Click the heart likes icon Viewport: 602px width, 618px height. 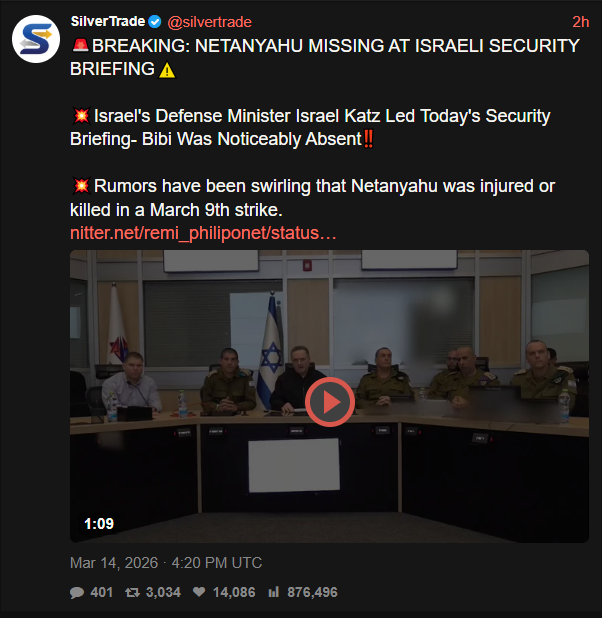tap(199, 592)
